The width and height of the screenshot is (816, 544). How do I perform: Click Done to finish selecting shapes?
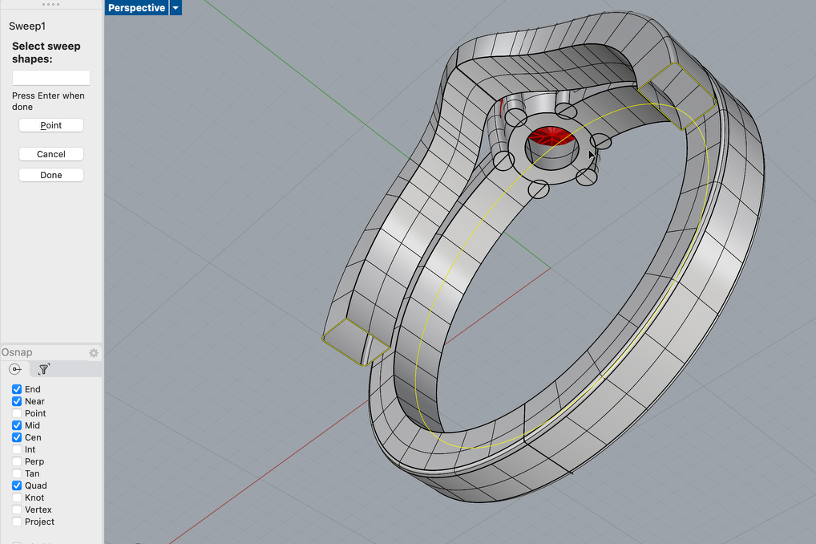click(x=51, y=175)
